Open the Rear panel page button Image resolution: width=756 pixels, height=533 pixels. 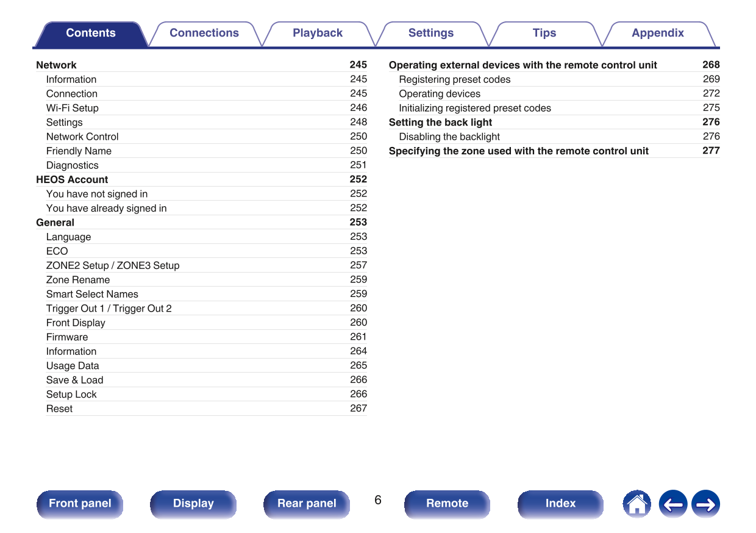[307, 504]
